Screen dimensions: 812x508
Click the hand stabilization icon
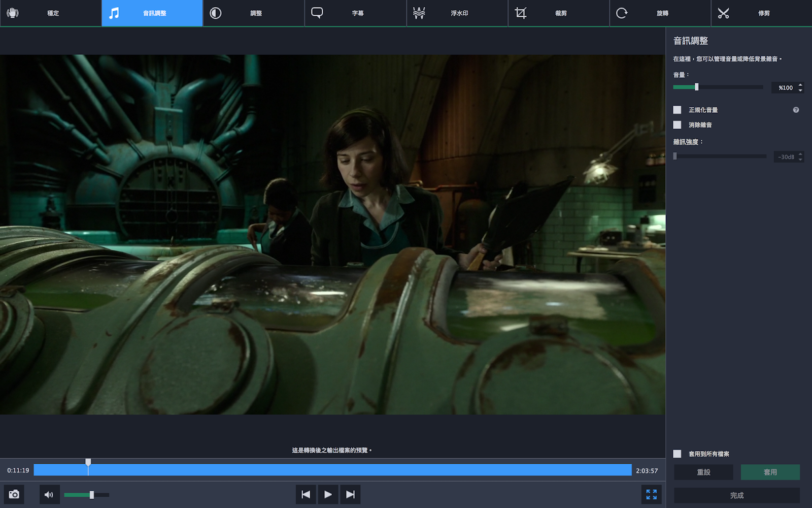coord(13,13)
